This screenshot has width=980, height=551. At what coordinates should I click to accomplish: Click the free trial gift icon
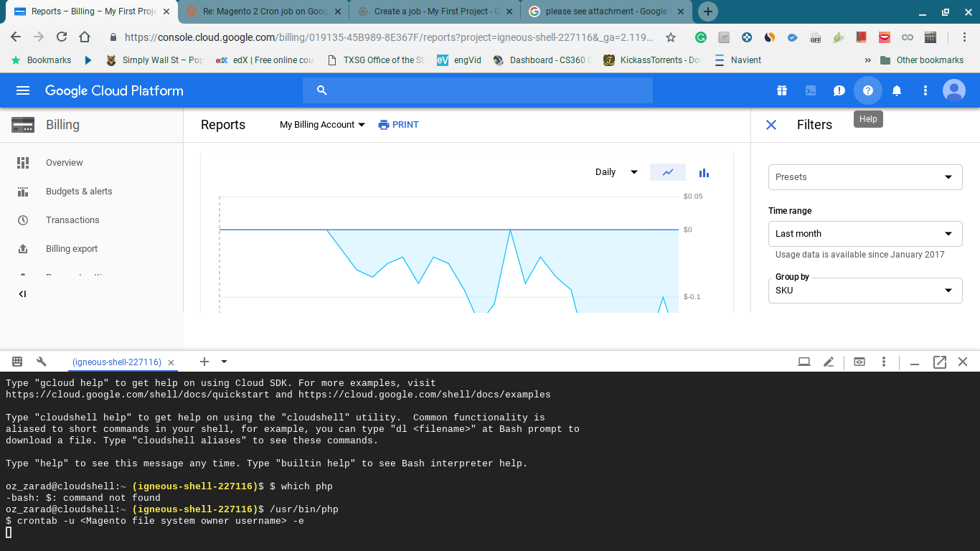[x=781, y=90]
